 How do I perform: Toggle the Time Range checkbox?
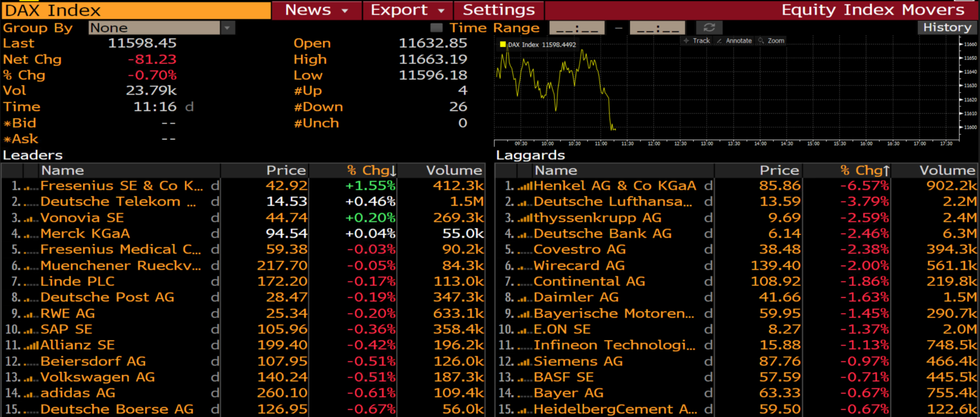(436, 28)
